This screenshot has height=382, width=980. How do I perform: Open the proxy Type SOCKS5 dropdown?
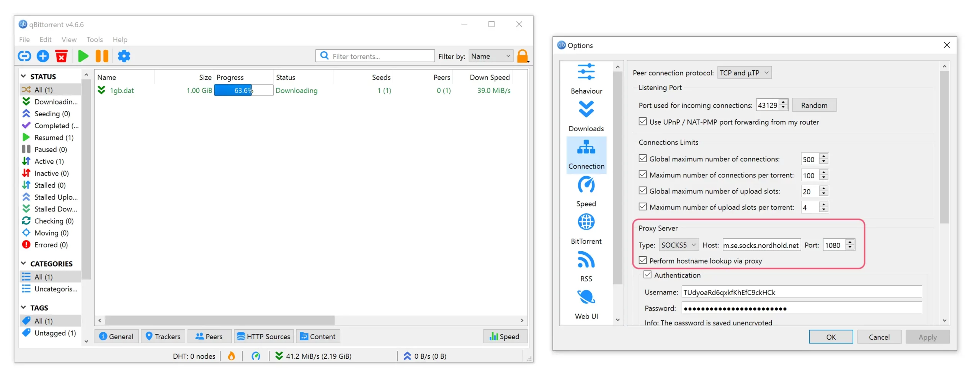[678, 245]
